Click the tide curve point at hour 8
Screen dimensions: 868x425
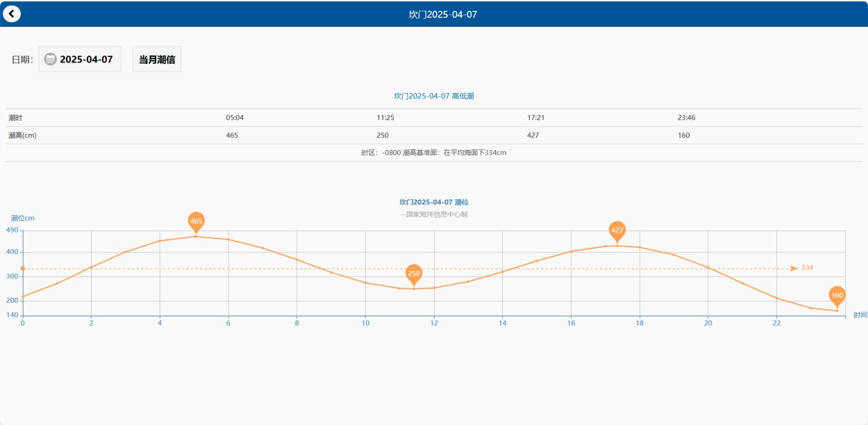coord(297,260)
